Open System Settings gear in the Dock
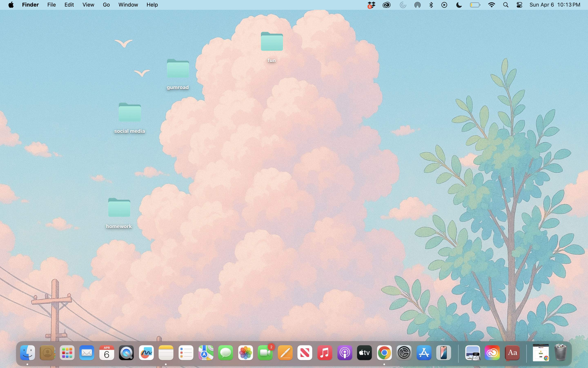The height and width of the screenshot is (368, 588). [x=404, y=353]
